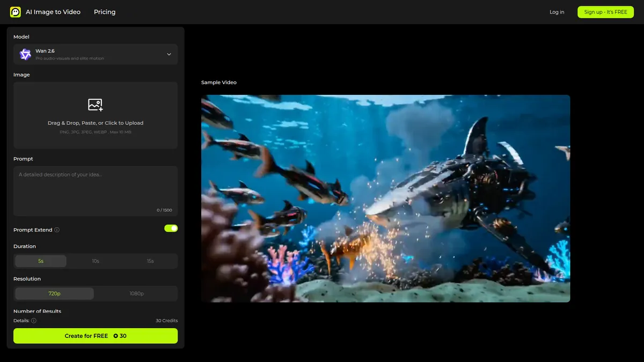
Task: Click the Wan 2.6 model icon
Action: point(24,54)
